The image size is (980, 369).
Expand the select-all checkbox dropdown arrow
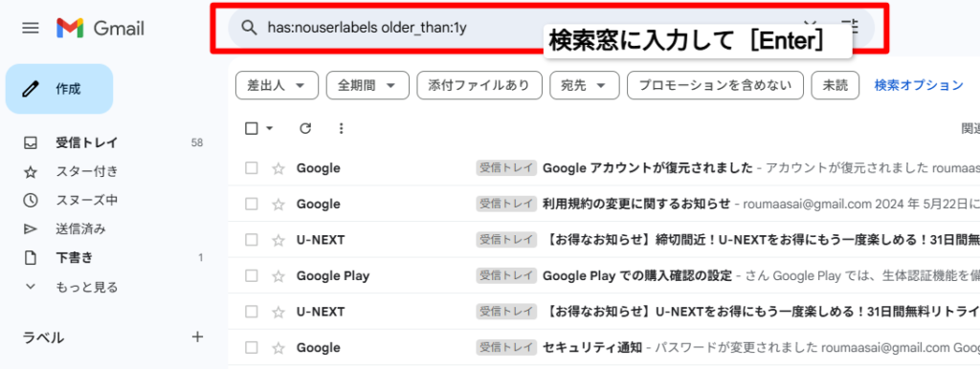(x=269, y=129)
